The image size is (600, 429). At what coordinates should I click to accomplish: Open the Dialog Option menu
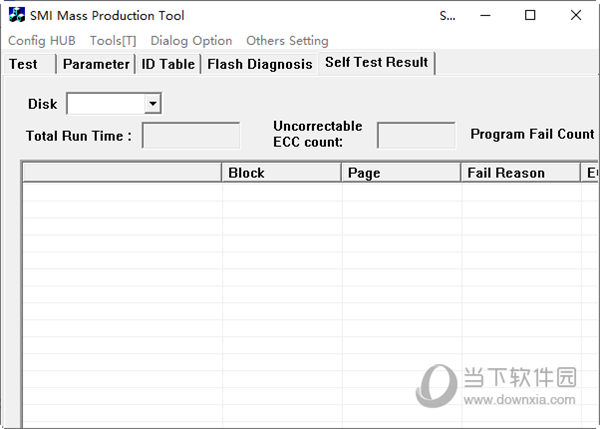[x=191, y=41]
